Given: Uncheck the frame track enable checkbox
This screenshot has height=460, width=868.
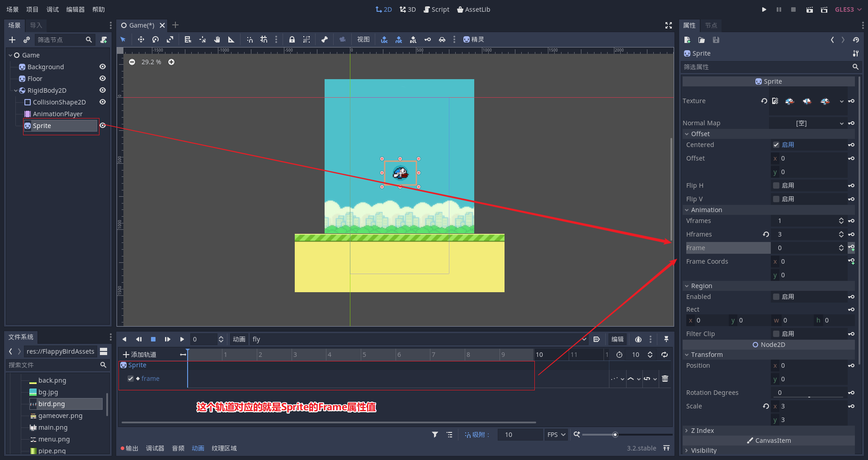Looking at the screenshot, I should (x=131, y=379).
